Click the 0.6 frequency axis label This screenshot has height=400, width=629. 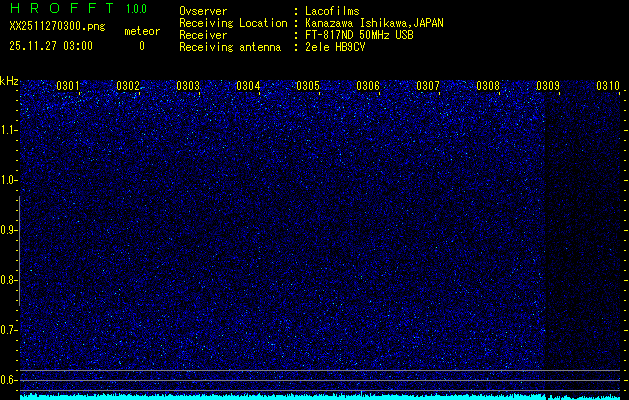click(9, 379)
